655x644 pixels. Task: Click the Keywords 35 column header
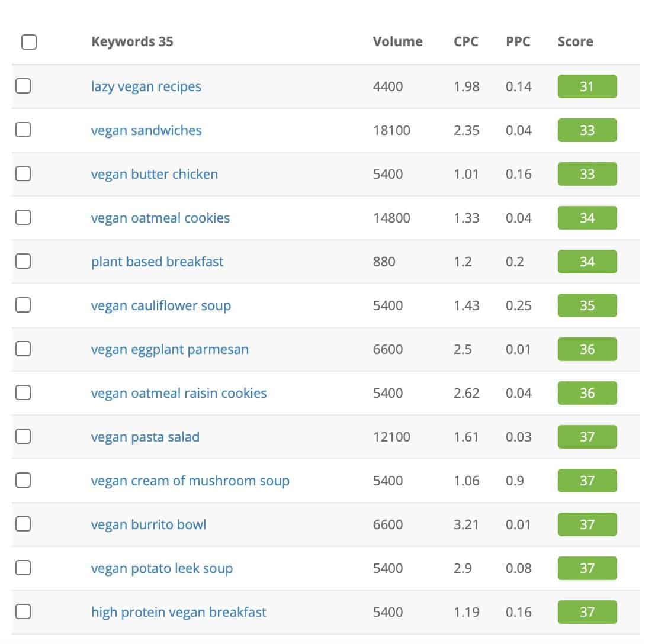click(132, 41)
